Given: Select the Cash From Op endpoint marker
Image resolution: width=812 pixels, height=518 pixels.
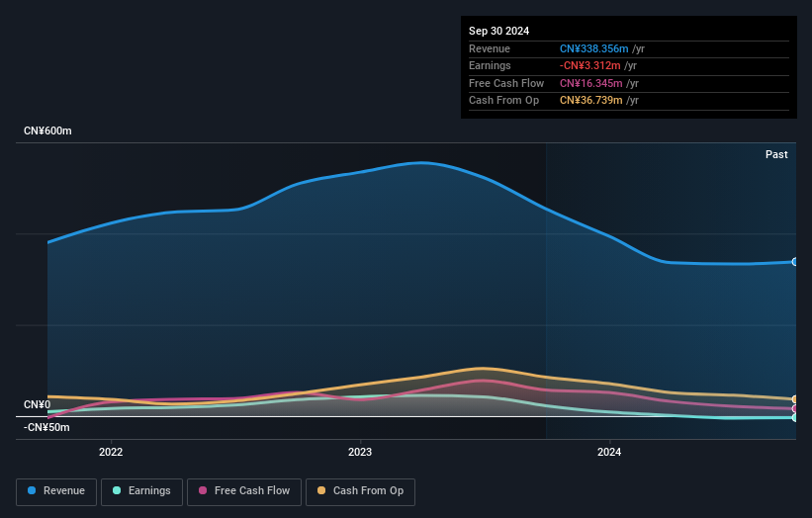Looking at the screenshot, I should pyautogui.click(x=795, y=399).
